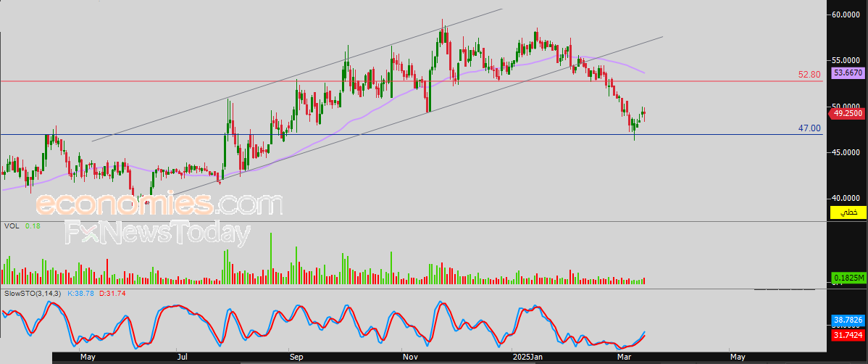
Task: Select the 52.80 resistance level label
Action: (x=809, y=75)
